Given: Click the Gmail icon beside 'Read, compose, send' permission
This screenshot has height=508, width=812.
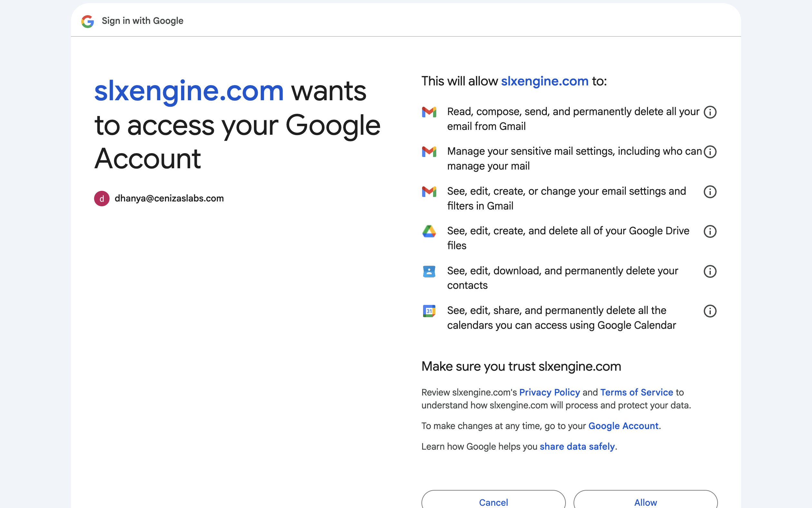Looking at the screenshot, I should 429,112.
